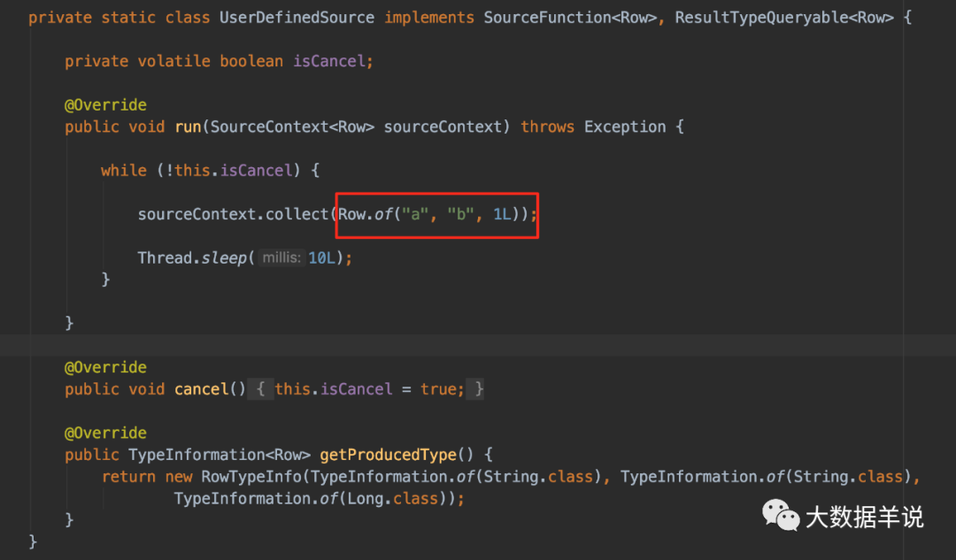Click the getProducedType method name

point(388,456)
